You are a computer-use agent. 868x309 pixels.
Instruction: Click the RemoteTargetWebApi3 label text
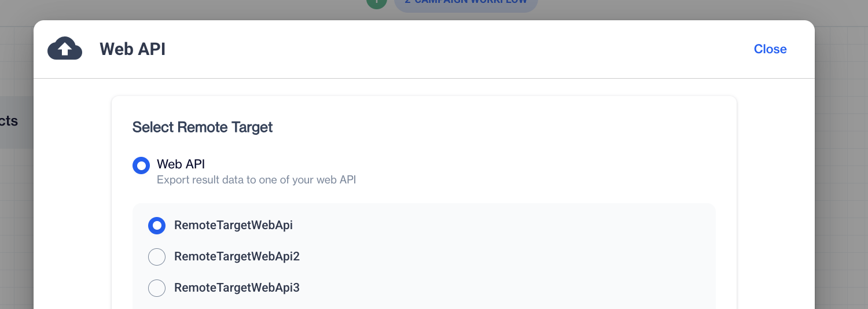click(x=237, y=288)
